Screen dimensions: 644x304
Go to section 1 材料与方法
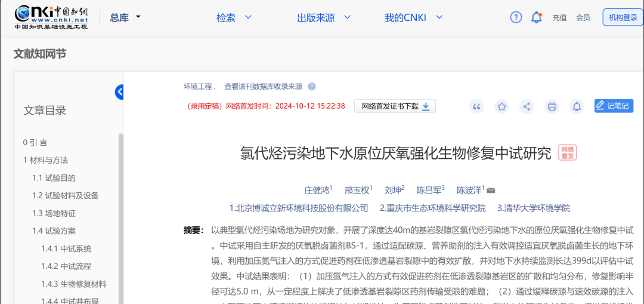point(45,161)
